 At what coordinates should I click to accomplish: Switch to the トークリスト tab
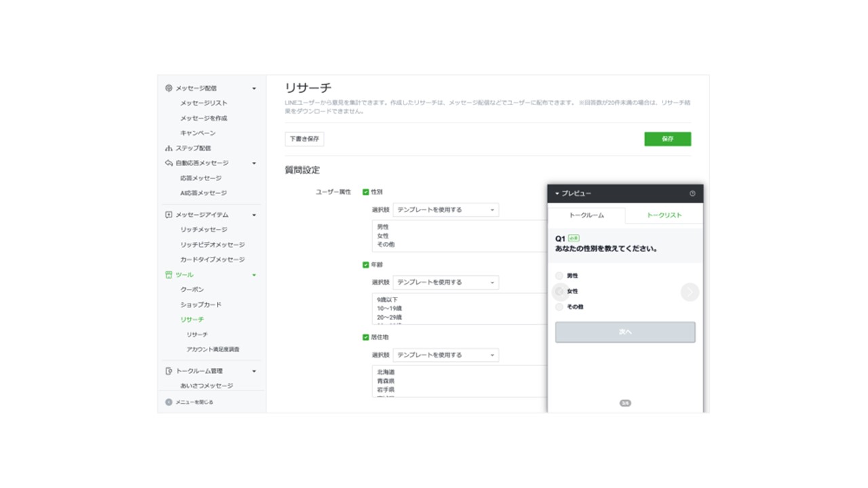[x=664, y=215]
